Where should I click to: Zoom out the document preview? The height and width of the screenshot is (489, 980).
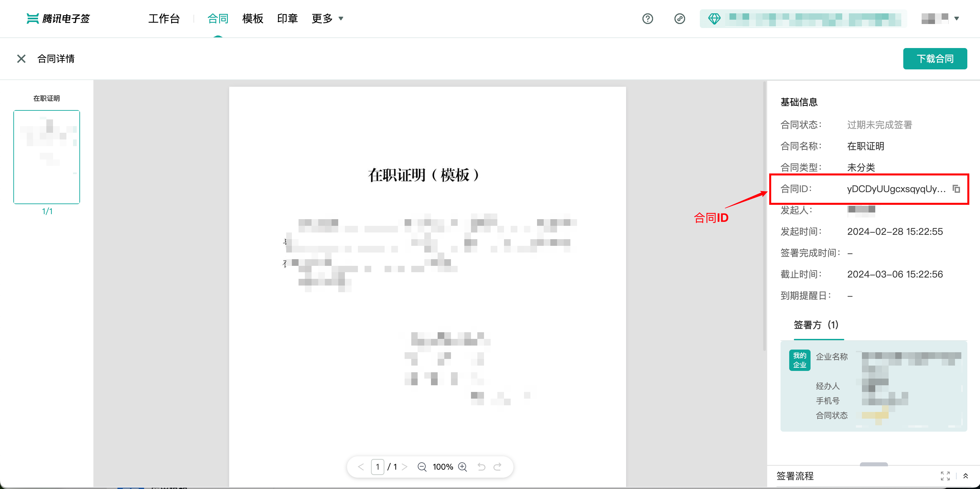[x=422, y=467]
